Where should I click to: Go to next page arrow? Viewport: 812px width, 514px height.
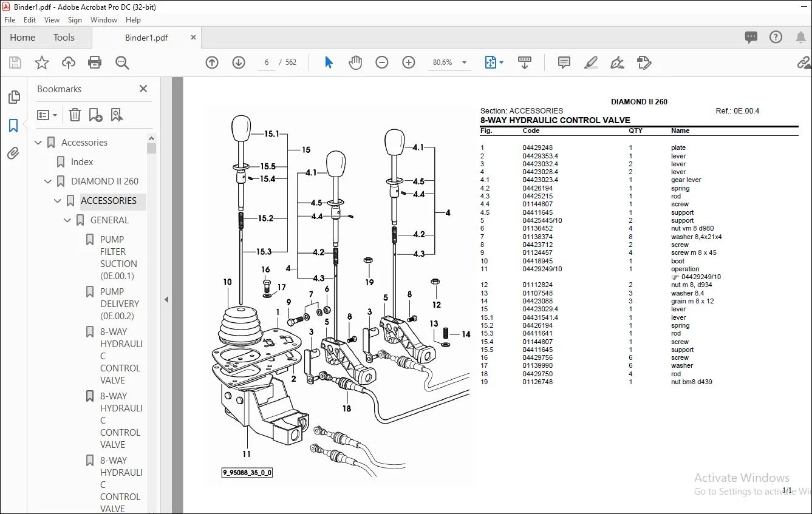[239, 63]
